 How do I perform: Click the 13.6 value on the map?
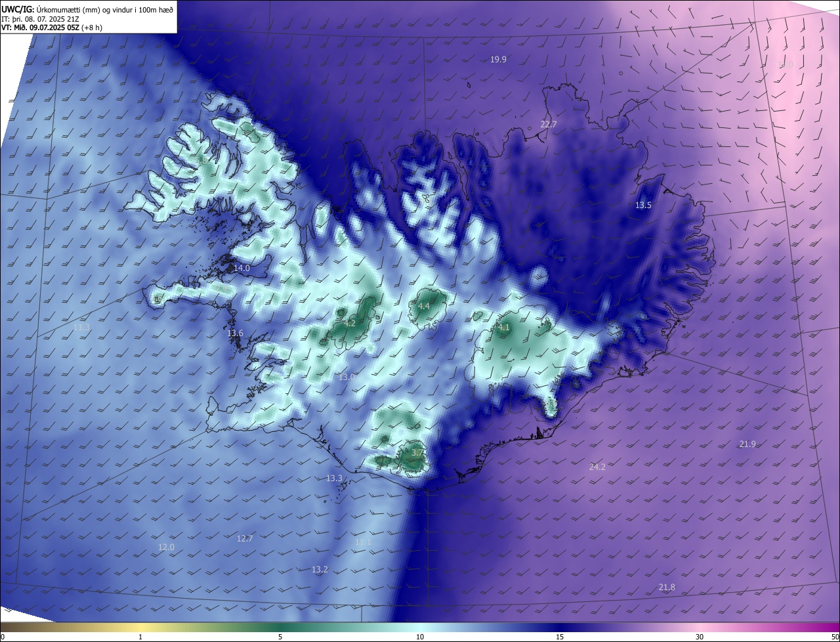point(235,333)
